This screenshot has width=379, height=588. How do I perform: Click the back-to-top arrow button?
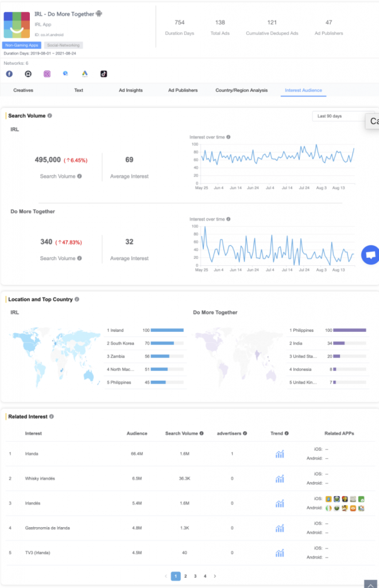[370, 584]
